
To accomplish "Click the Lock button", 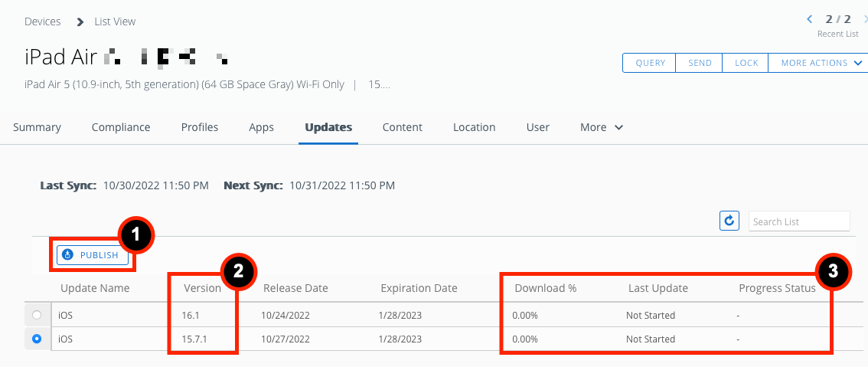I will click(x=746, y=63).
